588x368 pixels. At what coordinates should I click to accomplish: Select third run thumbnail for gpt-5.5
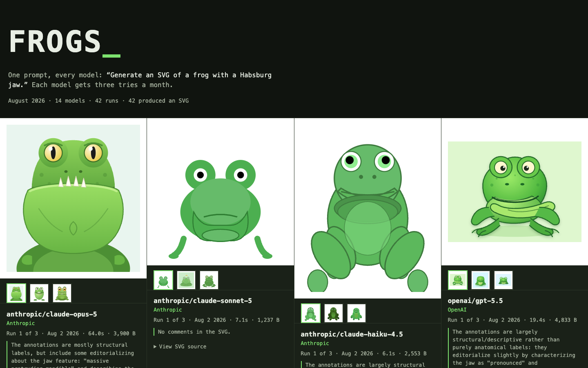503,280
